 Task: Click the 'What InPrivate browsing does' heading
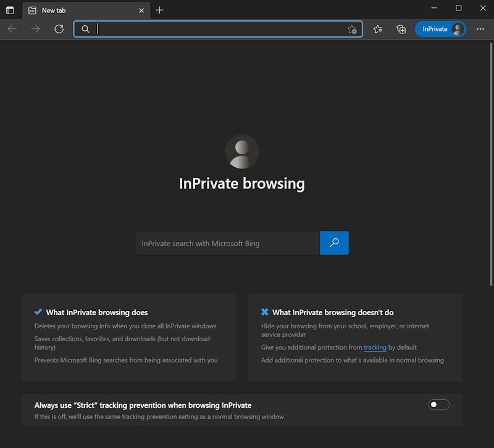(x=97, y=312)
